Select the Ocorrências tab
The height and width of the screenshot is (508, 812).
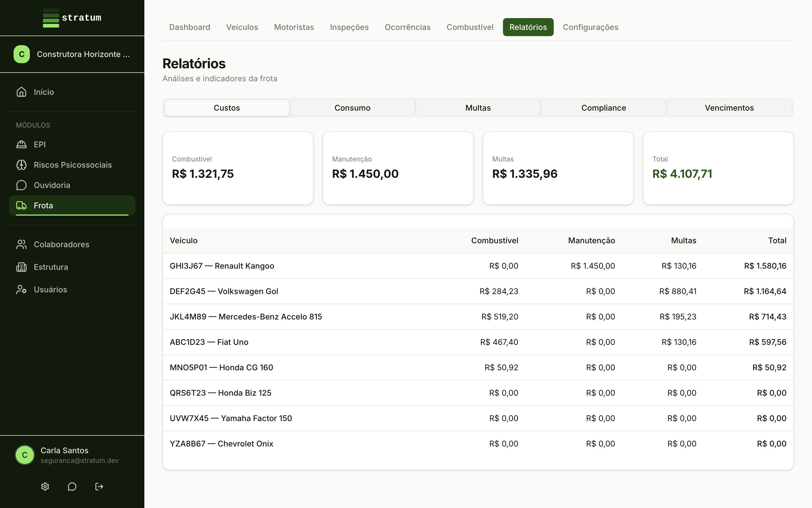[407, 27]
